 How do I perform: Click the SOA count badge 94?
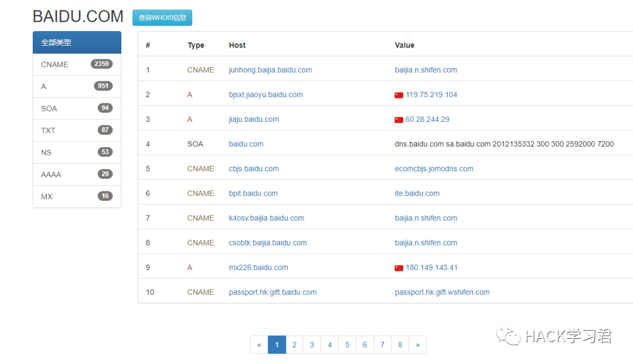tap(105, 108)
